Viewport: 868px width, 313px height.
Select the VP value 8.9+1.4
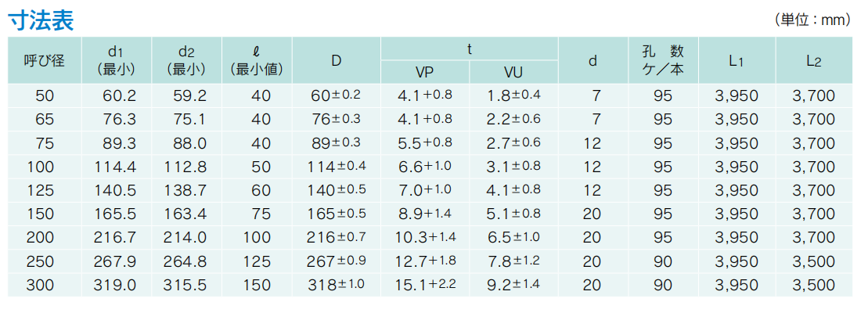(426, 214)
